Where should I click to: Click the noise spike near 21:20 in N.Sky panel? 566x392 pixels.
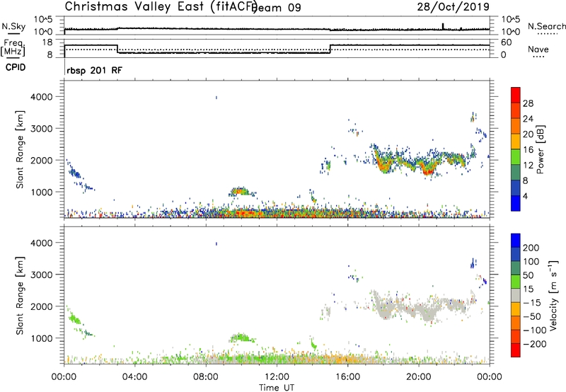[x=443, y=26]
